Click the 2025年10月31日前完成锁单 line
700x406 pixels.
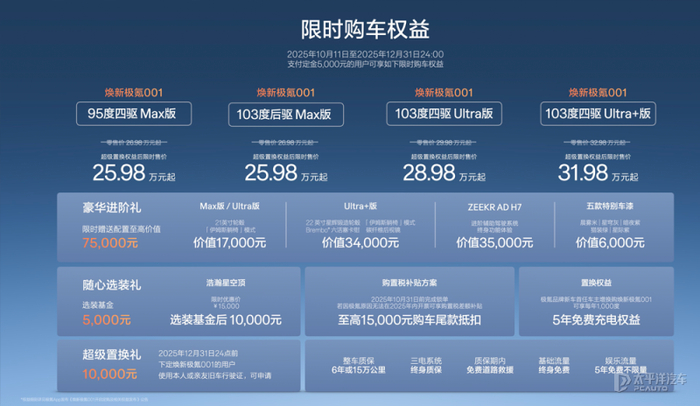409,299
